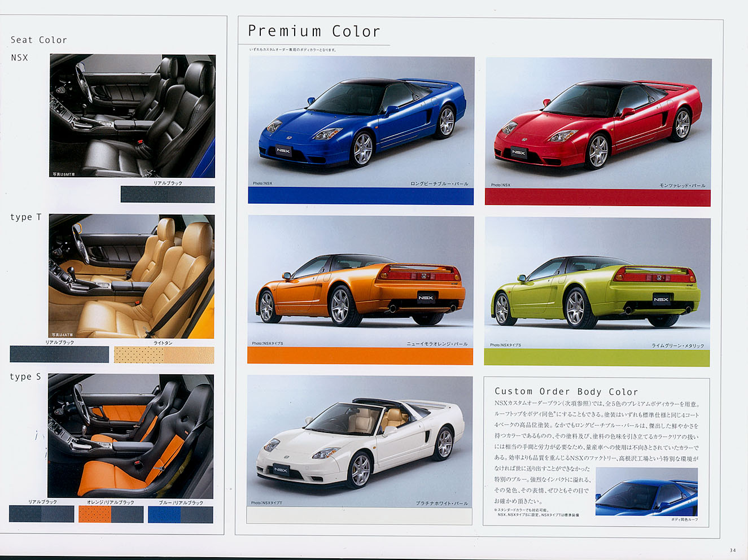Image resolution: width=748 pixels, height=560 pixels.
Task: Select type T リアルブラック seat swatch
Action: pos(59,354)
